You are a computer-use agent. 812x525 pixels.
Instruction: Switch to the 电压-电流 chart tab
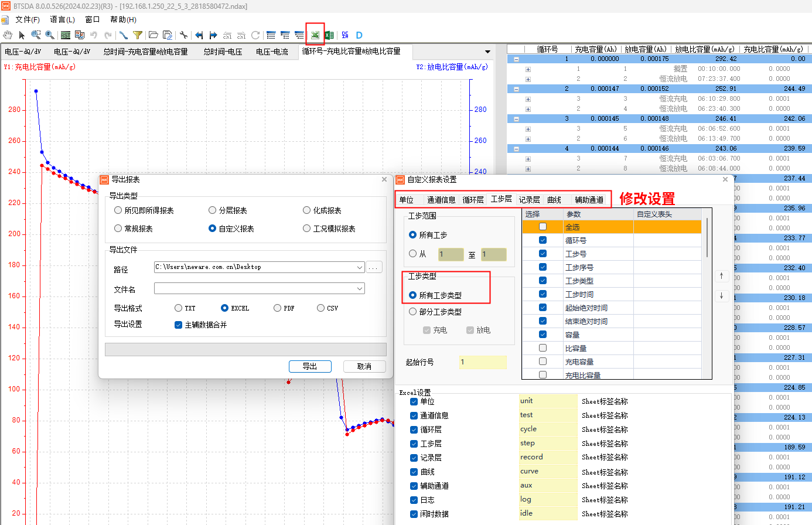pyautogui.click(x=272, y=52)
